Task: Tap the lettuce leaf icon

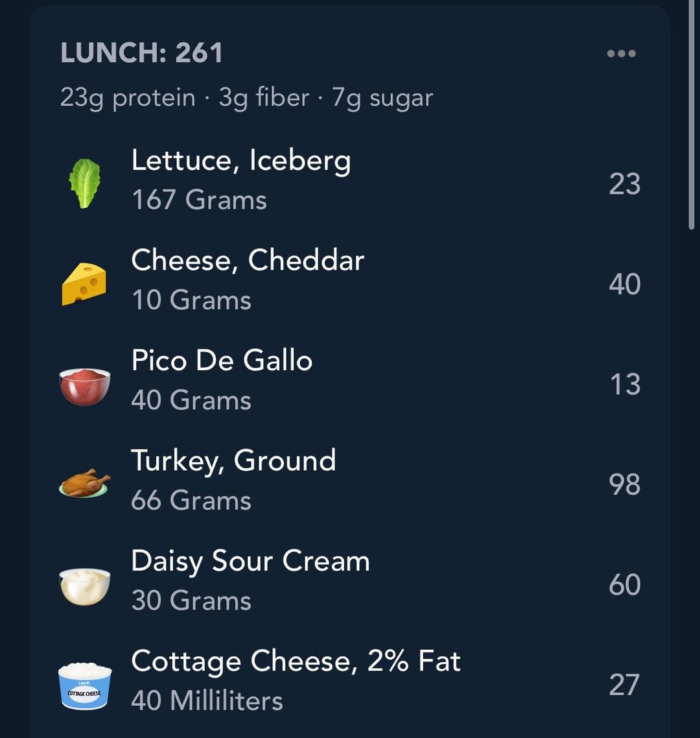Action: [x=85, y=184]
